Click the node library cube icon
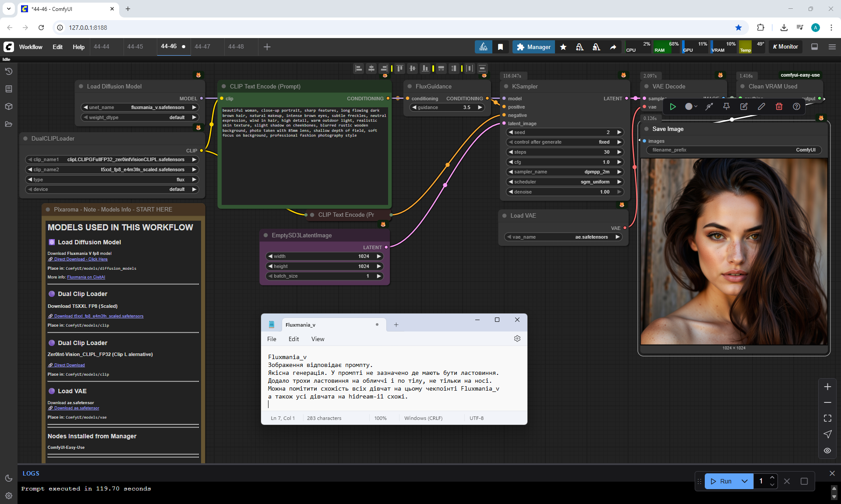The height and width of the screenshot is (504, 841). (x=9, y=106)
